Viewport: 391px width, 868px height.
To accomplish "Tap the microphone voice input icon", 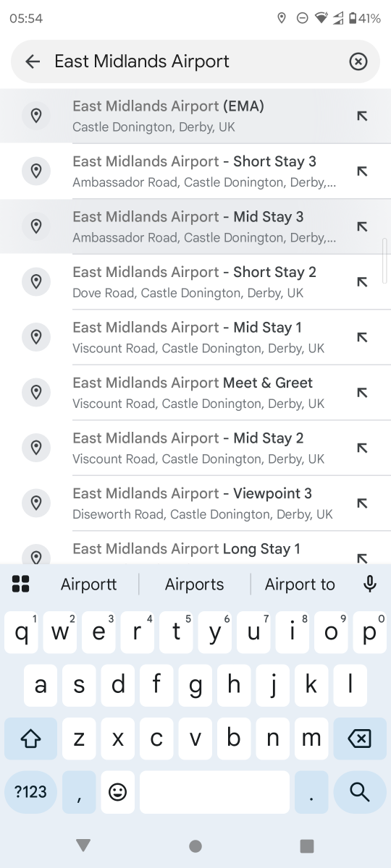I will tap(370, 584).
